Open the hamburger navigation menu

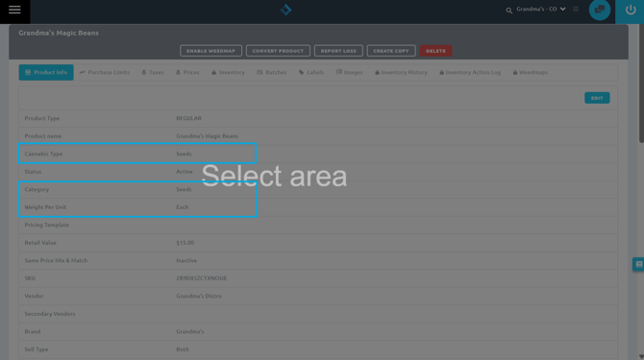14,10
